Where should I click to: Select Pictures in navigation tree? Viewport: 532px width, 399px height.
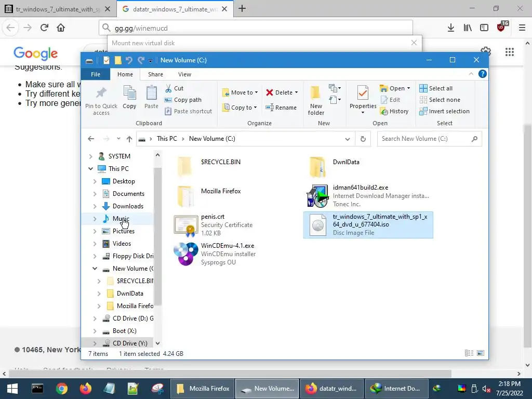click(x=123, y=231)
